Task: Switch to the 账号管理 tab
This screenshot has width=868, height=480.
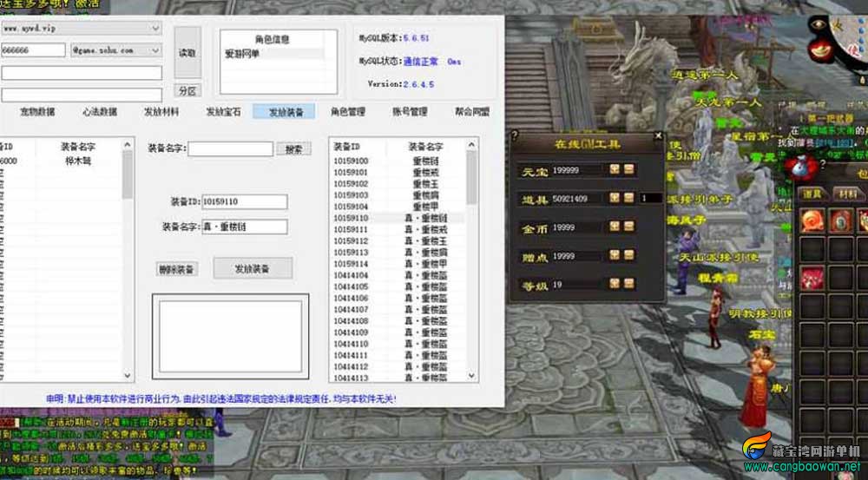Action: point(411,111)
